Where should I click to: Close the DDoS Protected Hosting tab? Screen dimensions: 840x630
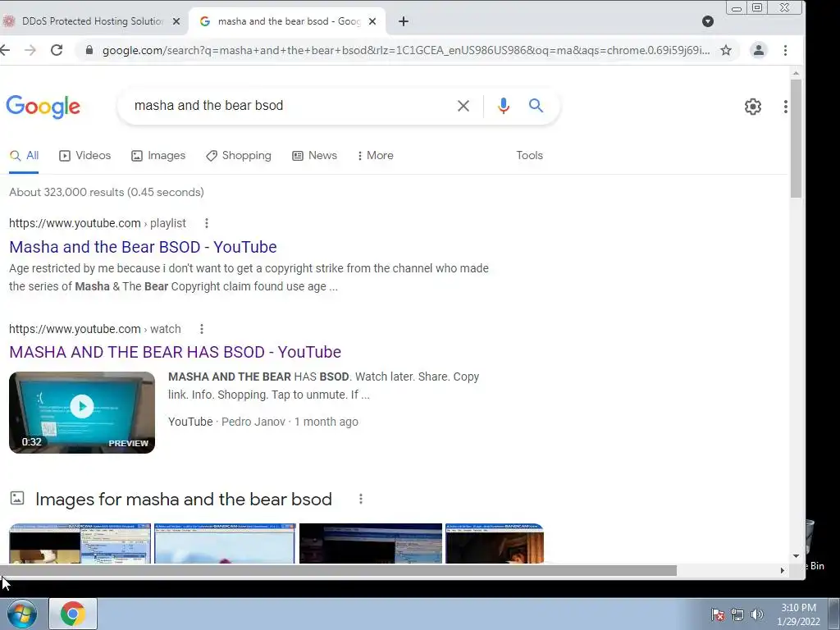176,21
